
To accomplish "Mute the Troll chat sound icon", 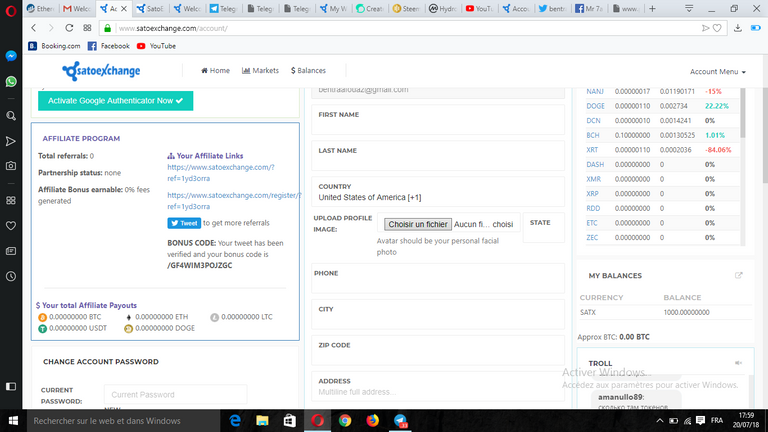I will (x=739, y=363).
